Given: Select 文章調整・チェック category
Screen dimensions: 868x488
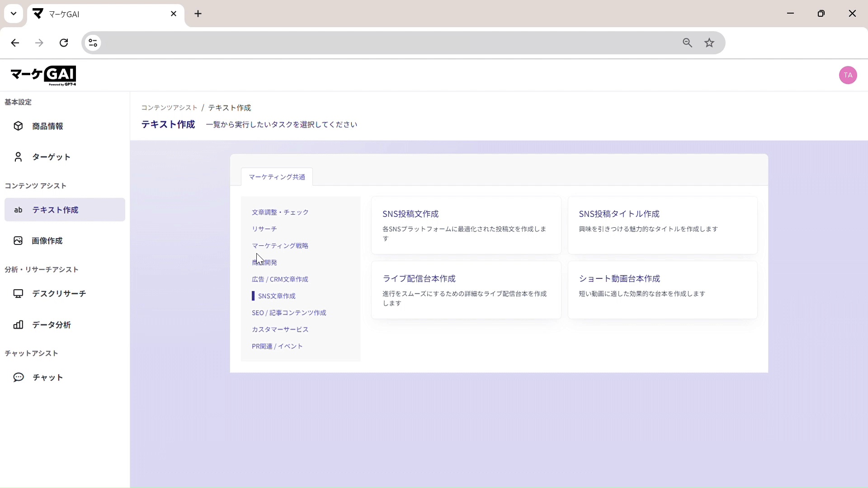Looking at the screenshot, I should [280, 212].
